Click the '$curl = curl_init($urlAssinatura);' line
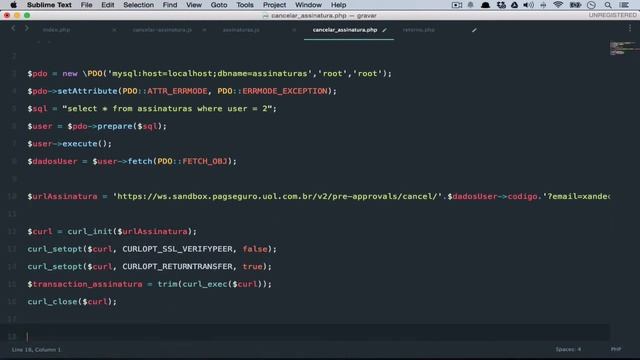640x360 pixels. tap(112, 231)
